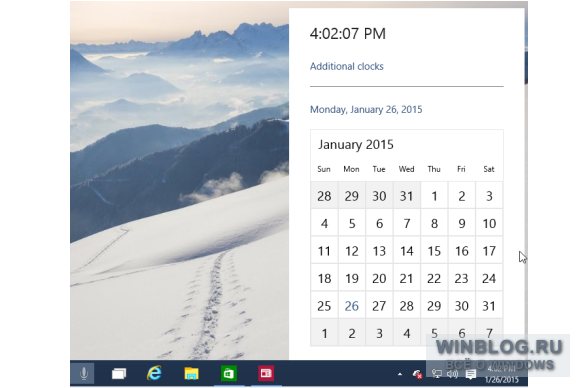Screen dimensions: 580x388
Task: Select date 19 in the calendar
Action: coord(351,278)
